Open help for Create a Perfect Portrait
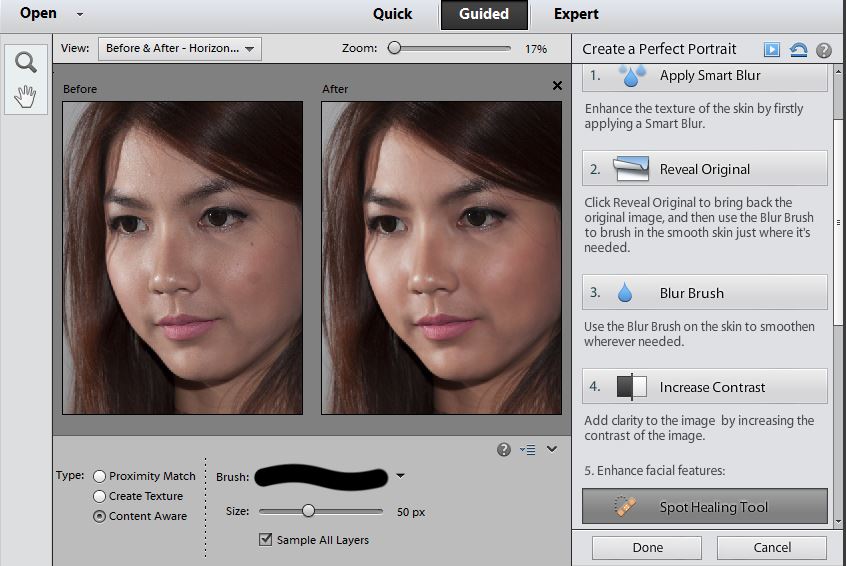 823,50
